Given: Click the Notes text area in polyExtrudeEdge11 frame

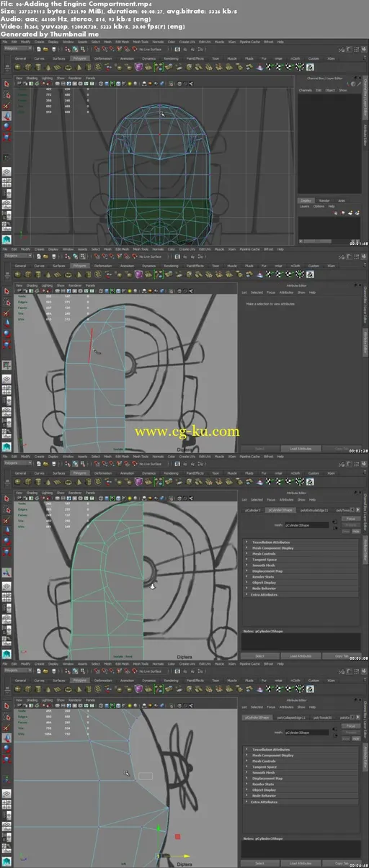Looking at the screenshot, I should 301,641.
